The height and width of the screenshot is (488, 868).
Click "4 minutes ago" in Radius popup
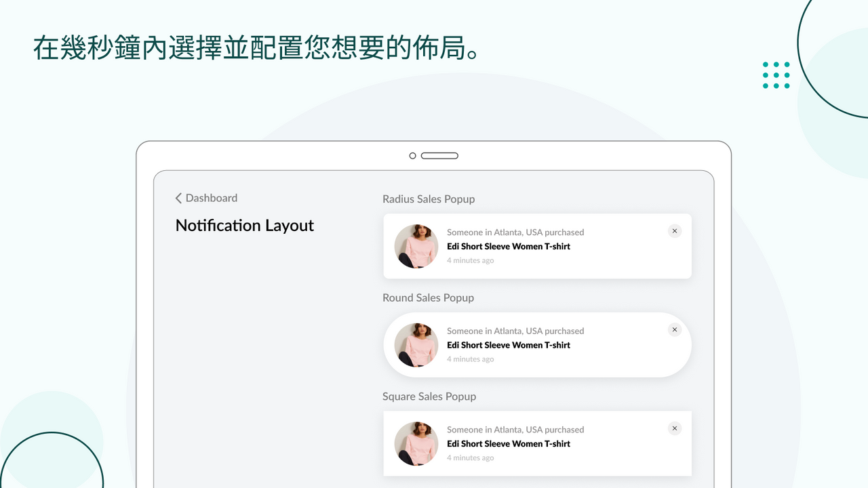[470, 260]
